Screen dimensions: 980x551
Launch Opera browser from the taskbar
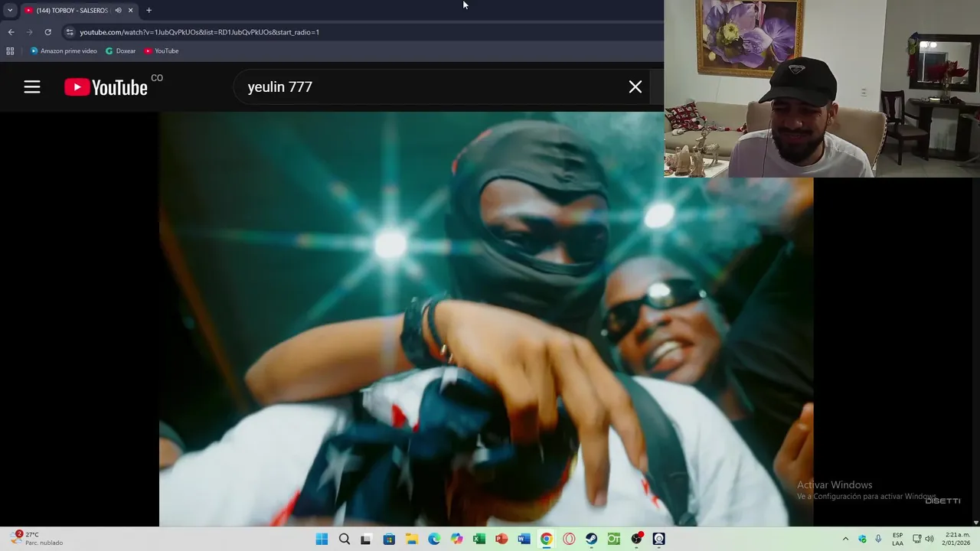(569, 539)
